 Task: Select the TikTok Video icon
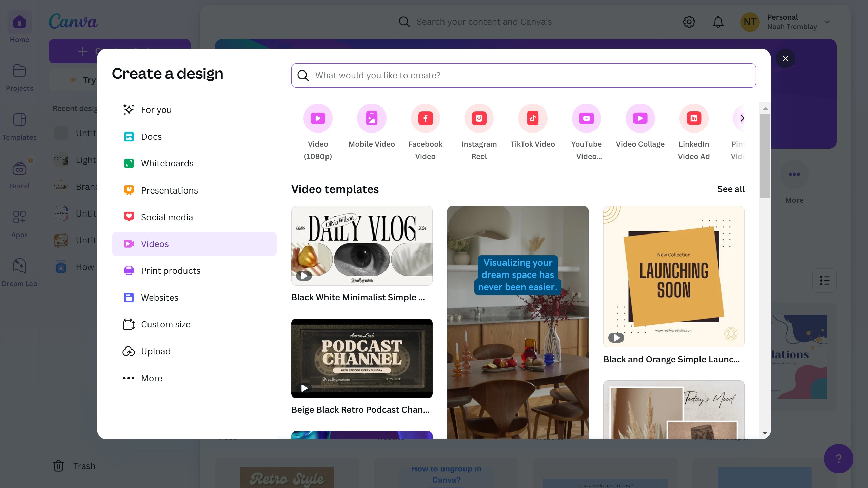click(x=533, y=118)
